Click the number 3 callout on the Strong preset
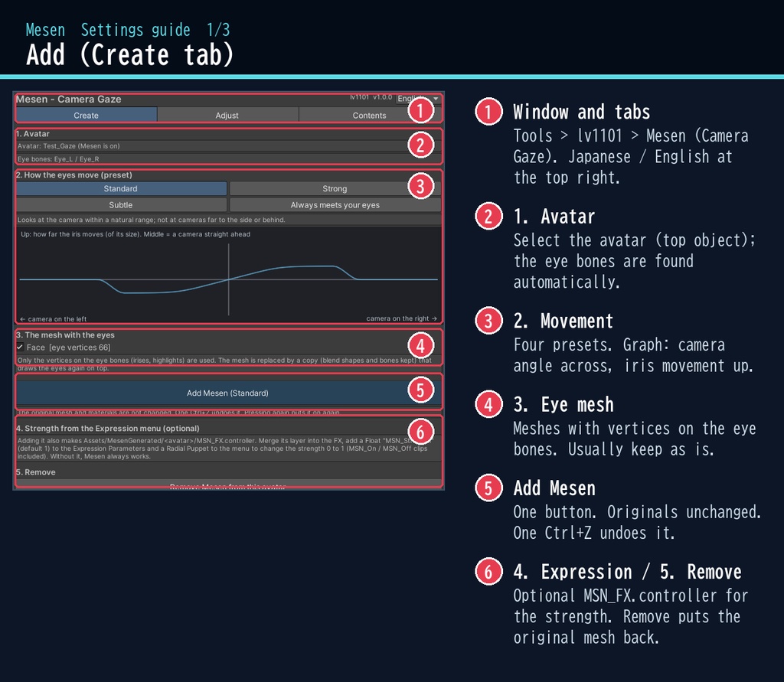 [420, 186]
